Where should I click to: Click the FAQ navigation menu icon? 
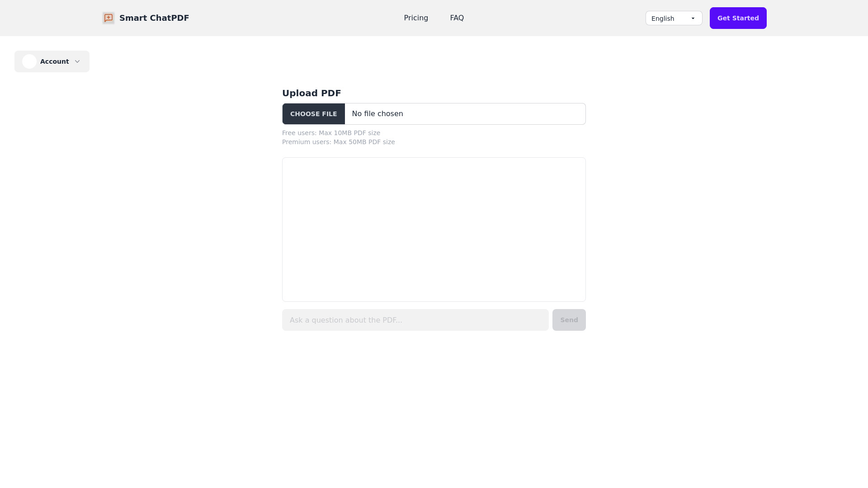point(457,18)
